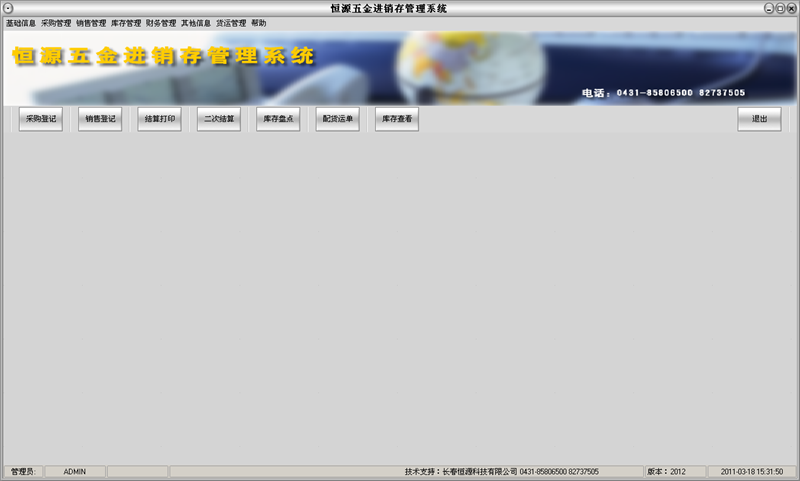View stock via 库存查看 button
800x481 pixels.
[x=397, y=119]
